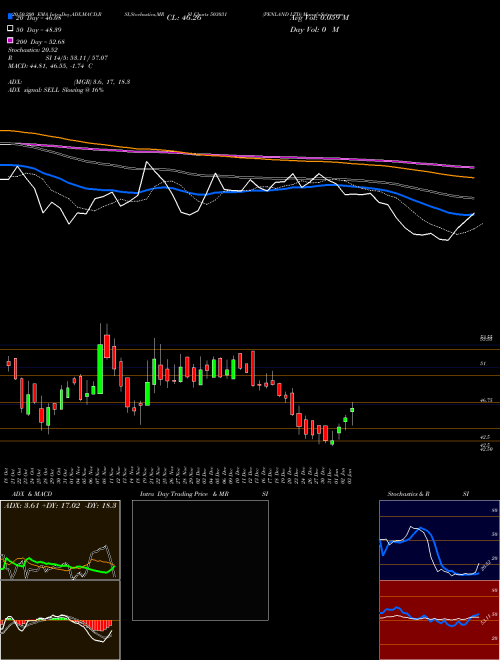Click the 'Avg Vol: 0.059 M' label
Image resolution: width=500 pixels, height=660 pixels.
click(x=319, y=18)
